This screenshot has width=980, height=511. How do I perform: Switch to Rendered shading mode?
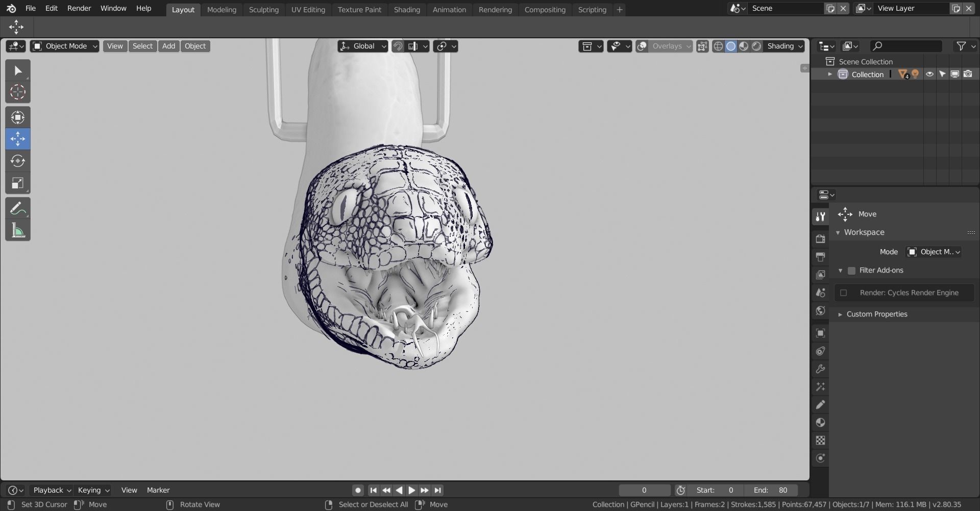pyautogui.click(x=756, y=46)
